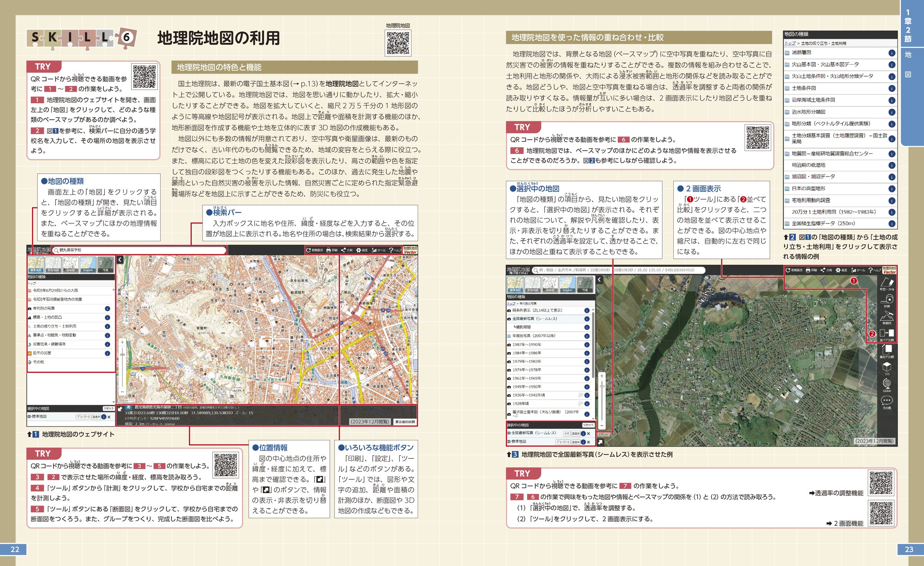Select 全国最新写真（シームレス） in photo list

(x=549, y=319)
